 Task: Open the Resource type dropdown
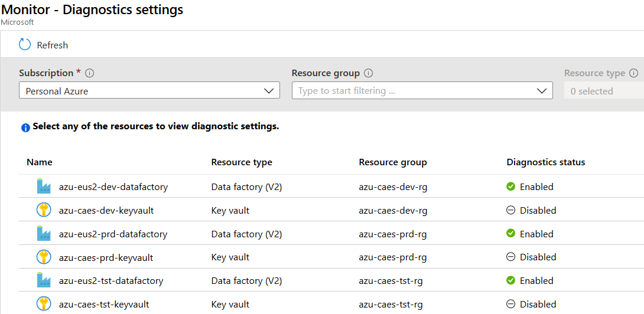click(x=604, y=91)
